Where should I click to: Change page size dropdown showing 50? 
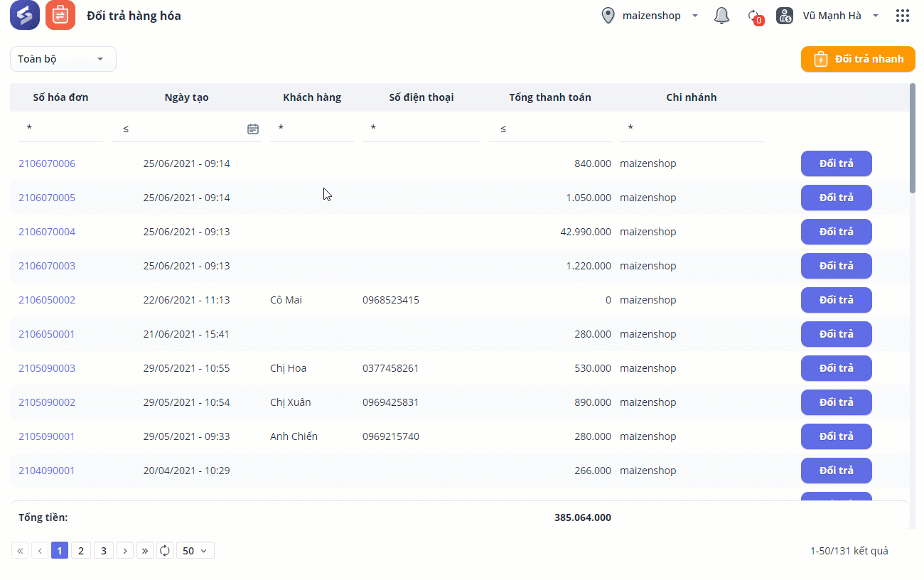(x=195, y=550)
